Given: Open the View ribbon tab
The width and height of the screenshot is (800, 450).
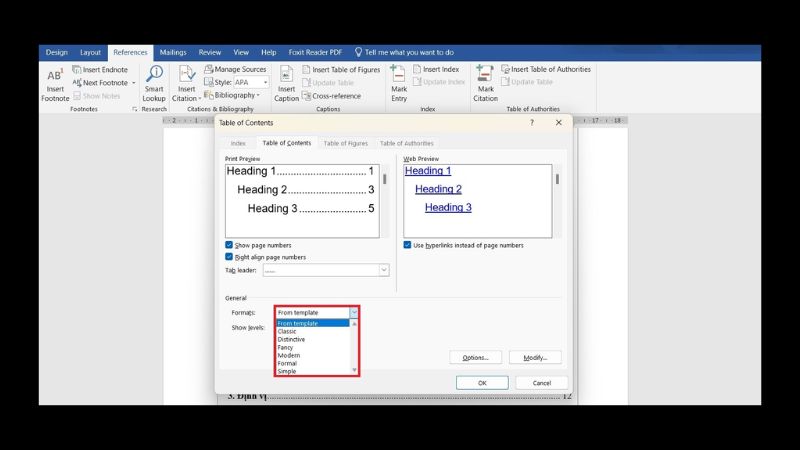Looking at the screenshot, I should coord(241,52).
